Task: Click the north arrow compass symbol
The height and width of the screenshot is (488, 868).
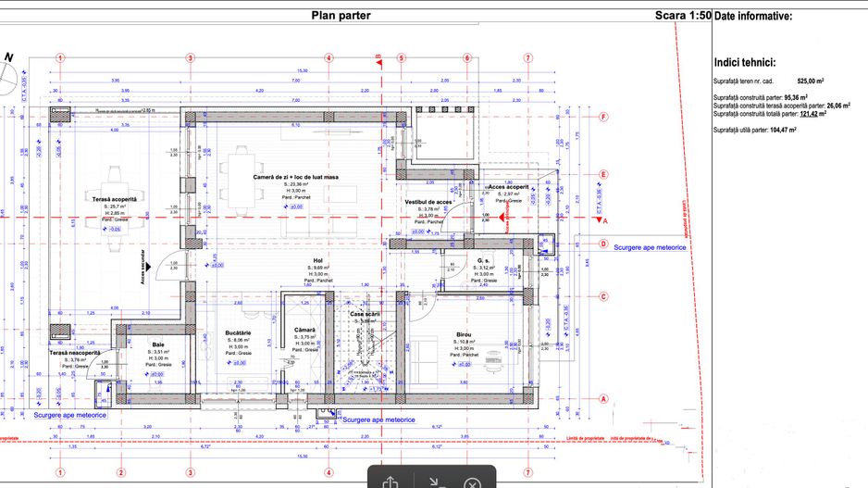Action: 7,75
